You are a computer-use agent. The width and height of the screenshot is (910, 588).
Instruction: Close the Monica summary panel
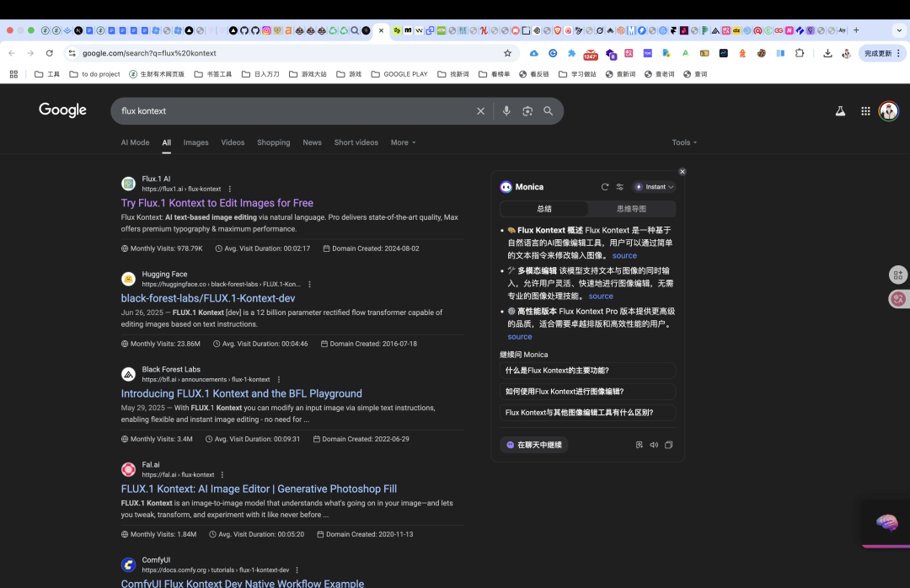point(682,172)
